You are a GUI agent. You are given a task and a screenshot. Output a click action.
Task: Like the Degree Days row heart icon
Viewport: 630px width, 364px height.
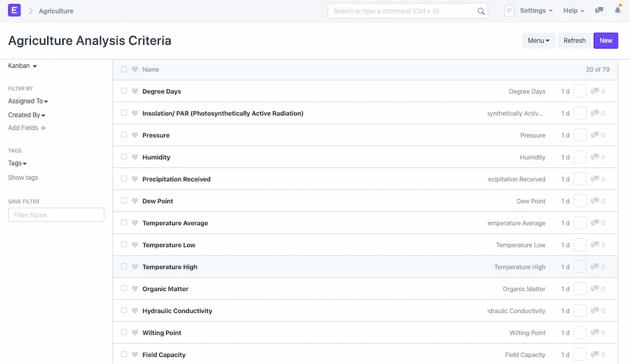[135, 92]
